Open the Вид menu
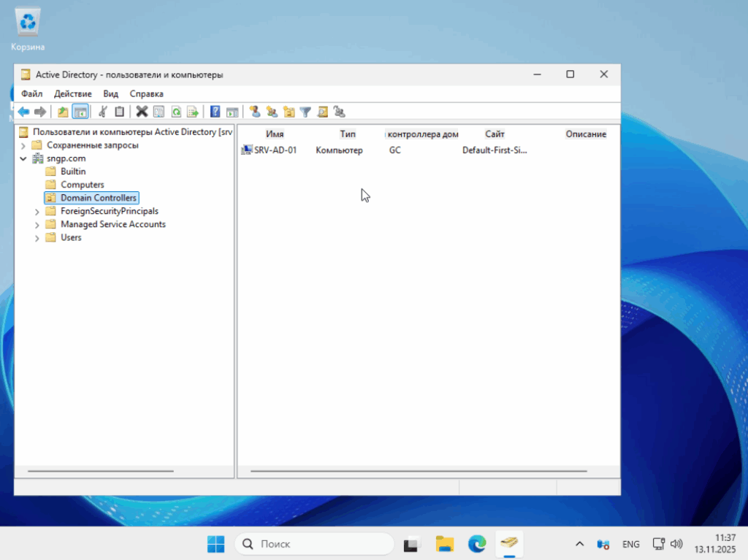The width and height of the screenshot is (748, 560). 110,93
